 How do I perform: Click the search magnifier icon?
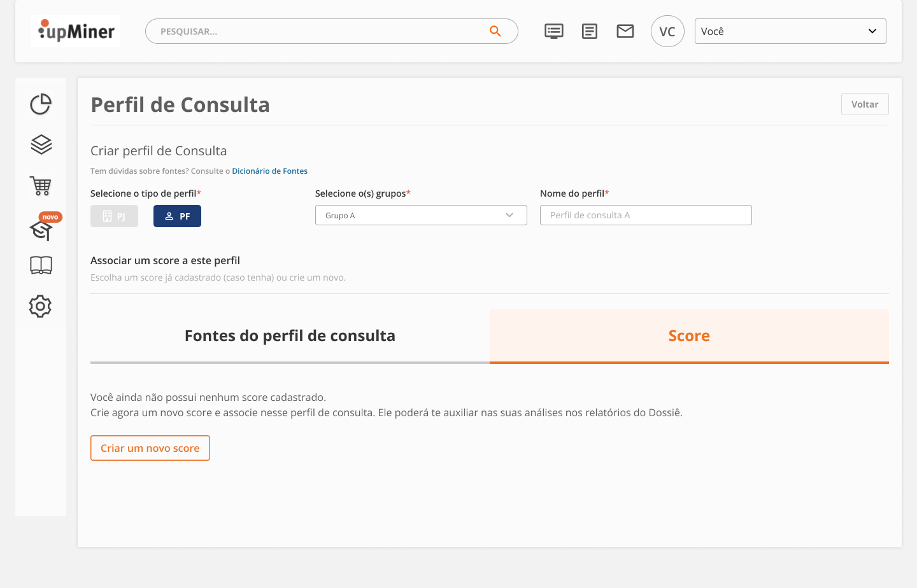coord(495,31)
